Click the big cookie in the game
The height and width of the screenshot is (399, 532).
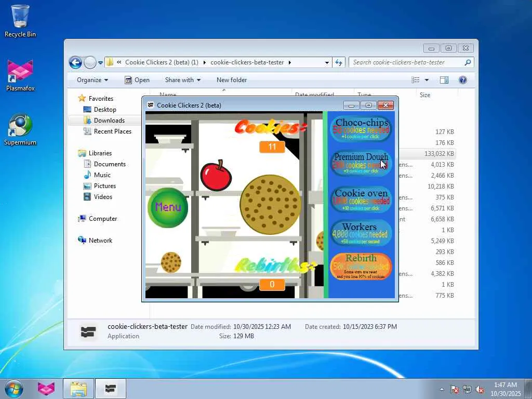click(x=270, y=205)
